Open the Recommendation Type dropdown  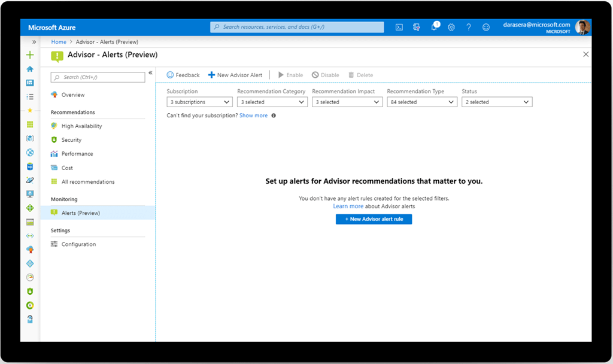point(422,102)
